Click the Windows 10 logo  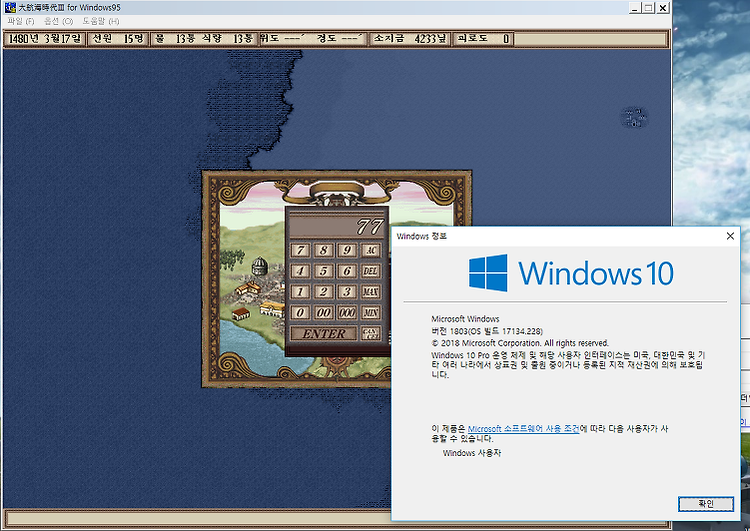tap(571, 273)
